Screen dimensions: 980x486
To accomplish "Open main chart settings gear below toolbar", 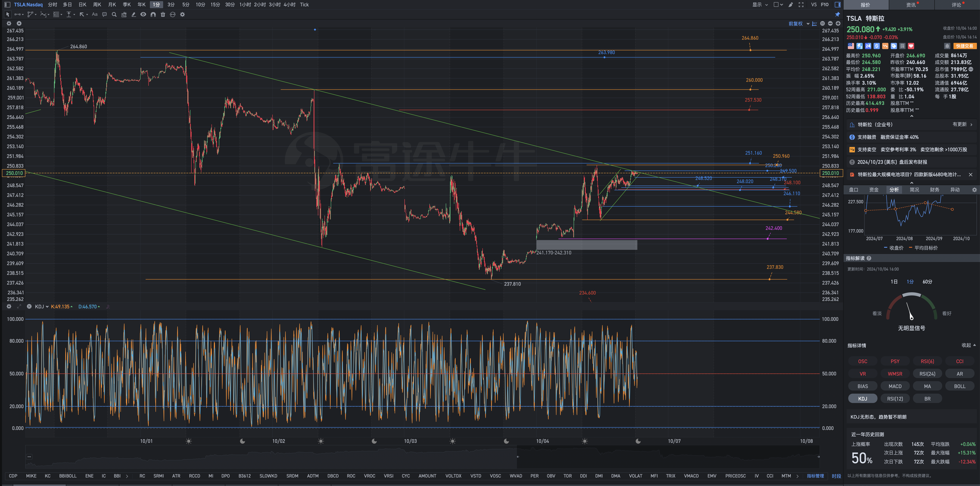I will (x=9, y=24).
